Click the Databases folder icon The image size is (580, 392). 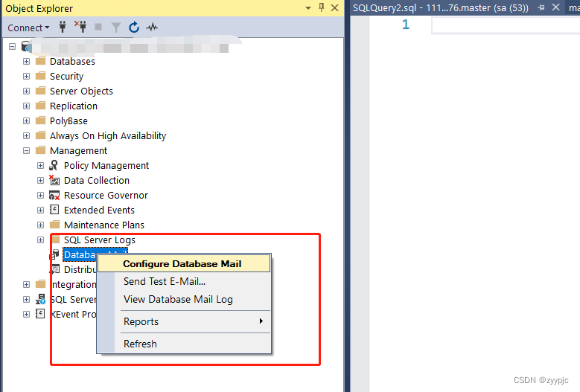pos(40,61)
